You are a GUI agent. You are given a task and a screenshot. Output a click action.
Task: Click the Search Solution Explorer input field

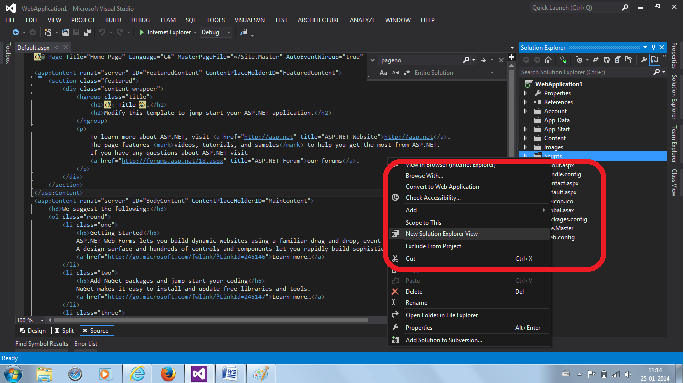click(586, 72)
